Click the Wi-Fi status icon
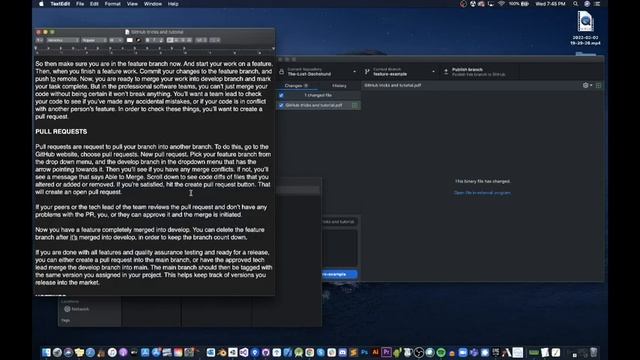 [x=501, y=4]
